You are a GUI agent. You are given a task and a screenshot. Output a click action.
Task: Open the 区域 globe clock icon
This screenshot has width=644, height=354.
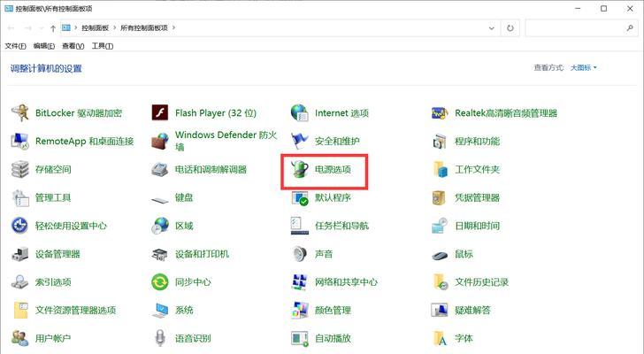point(160,226)
